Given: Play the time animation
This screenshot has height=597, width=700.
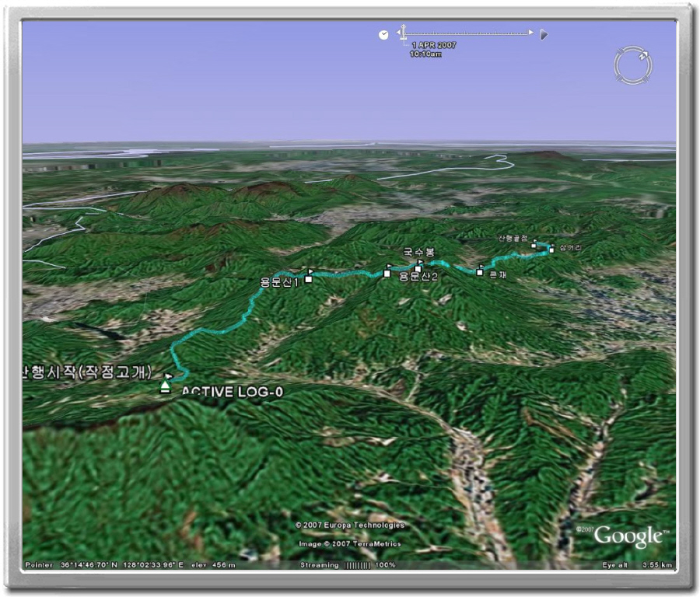Looking at the screenshot, I should pyautogui.click(x=544, y=34).
